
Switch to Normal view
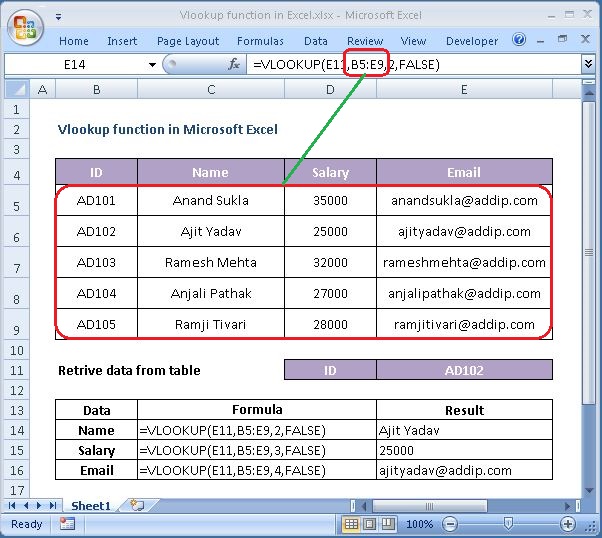351,524
